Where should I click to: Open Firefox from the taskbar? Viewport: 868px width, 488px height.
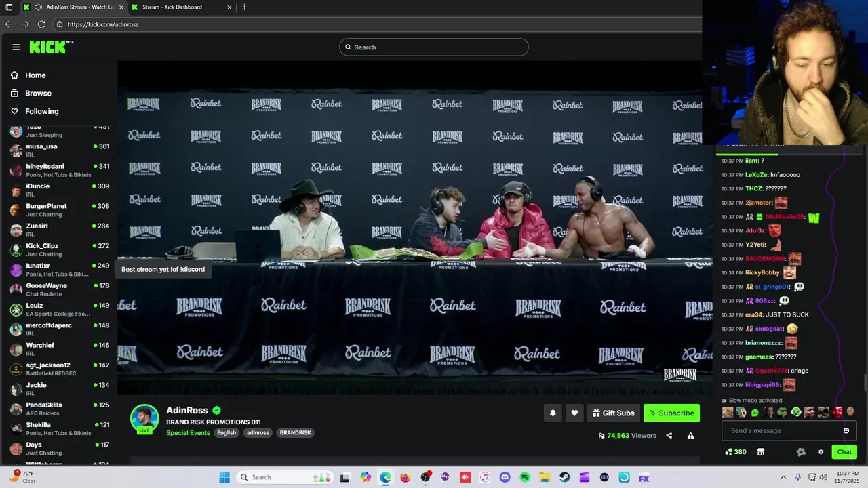click(406, 477)
